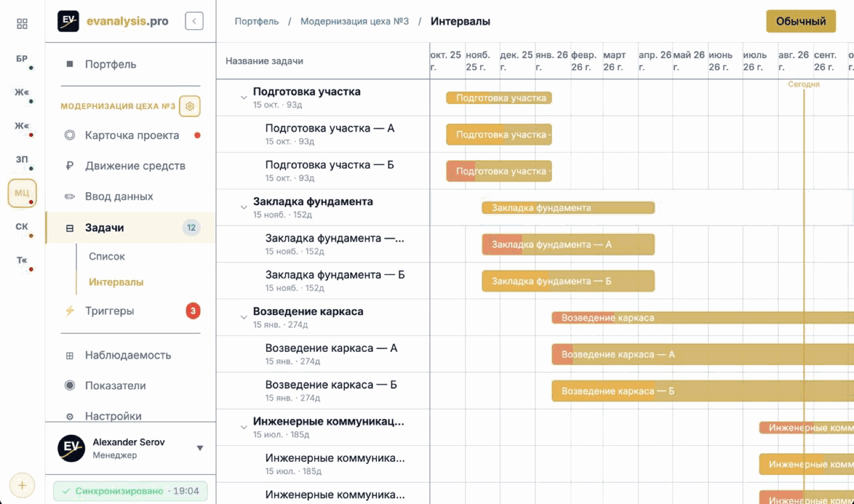Click the Возведение каркаса — Б Gantt bar
This screenshot has height=504, width=854.
tap(703, 391)
